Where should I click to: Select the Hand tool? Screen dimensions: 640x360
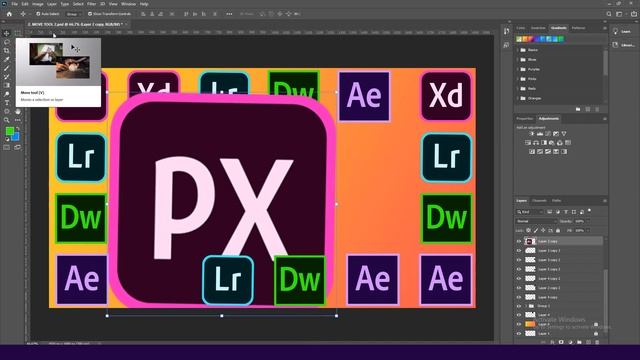point(18,111)
